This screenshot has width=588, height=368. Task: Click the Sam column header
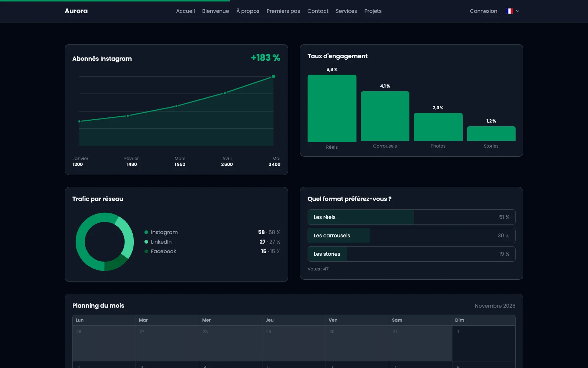(420, 320)
